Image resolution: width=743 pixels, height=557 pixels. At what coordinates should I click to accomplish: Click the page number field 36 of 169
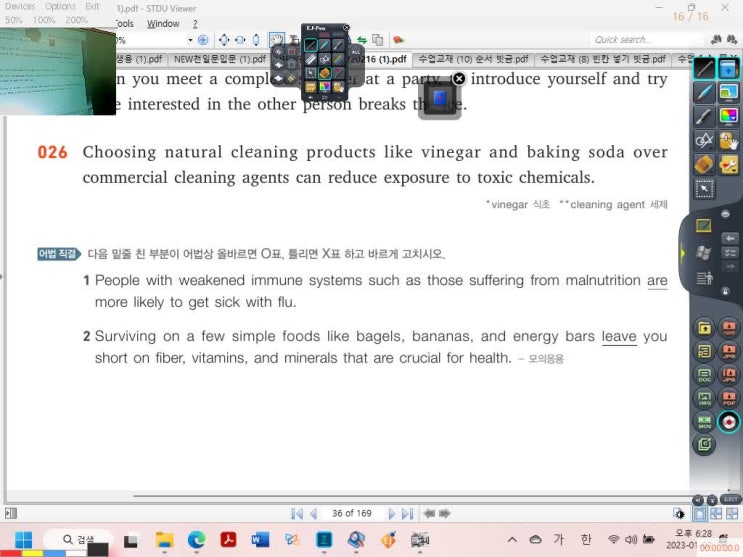351,514
